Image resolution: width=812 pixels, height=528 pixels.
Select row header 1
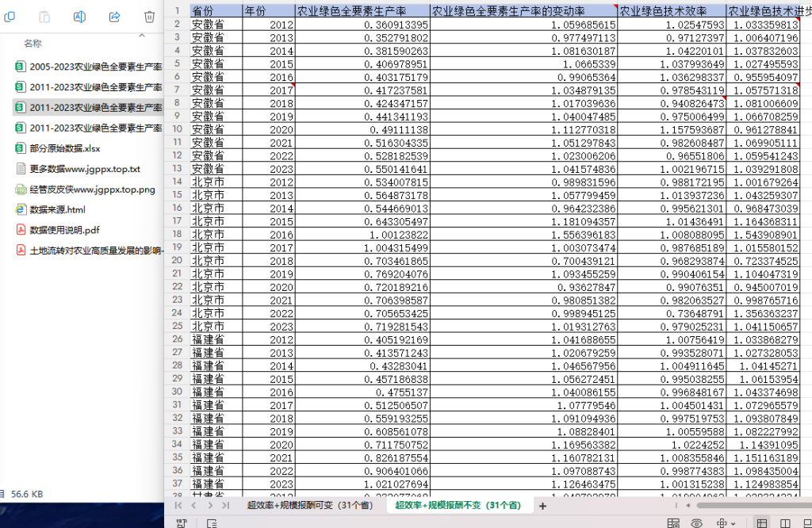point(177,11)
